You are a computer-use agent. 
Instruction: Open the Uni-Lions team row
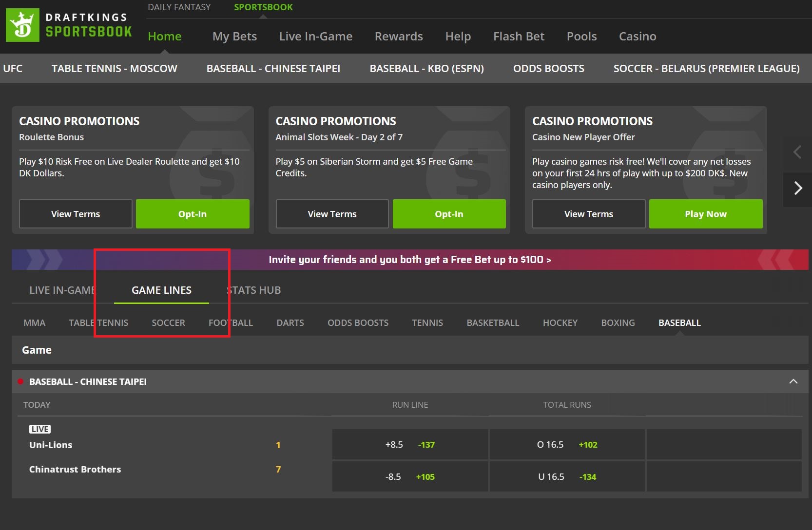coord(51,445)
